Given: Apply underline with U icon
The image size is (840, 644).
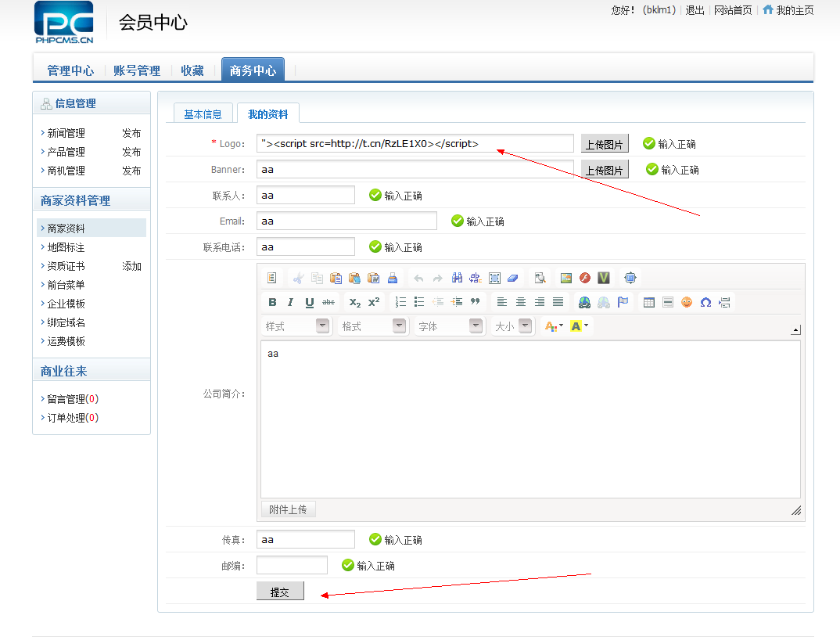Looking at the screenshot, I should 309,302.
